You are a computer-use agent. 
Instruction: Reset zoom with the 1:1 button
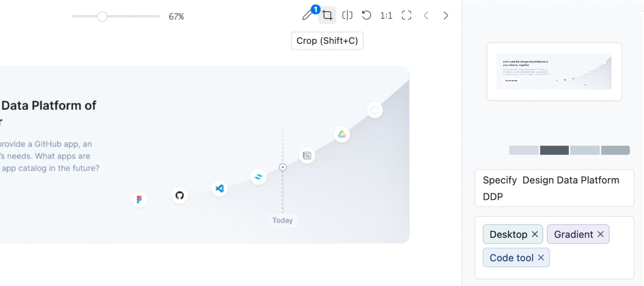(386, 16)
